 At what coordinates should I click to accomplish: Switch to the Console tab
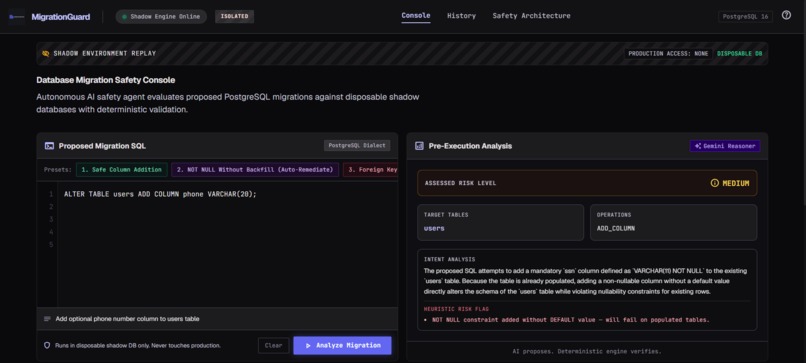click(415, 16)
